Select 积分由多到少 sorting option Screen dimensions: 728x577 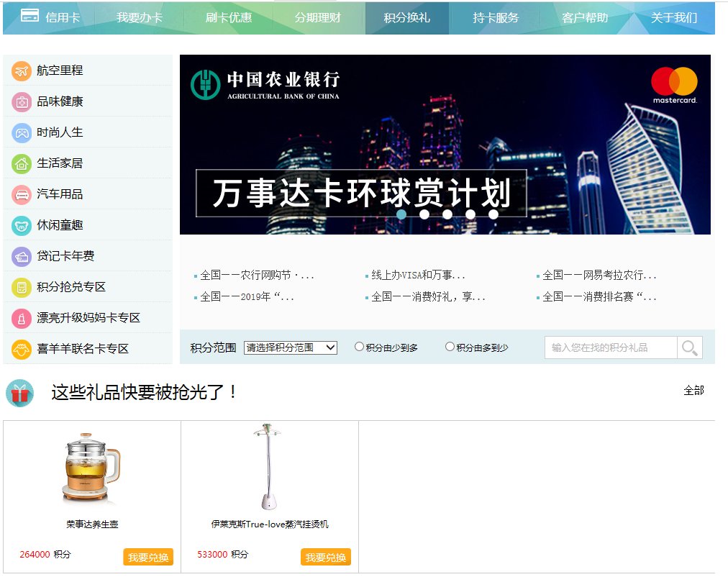coord(449,345)
